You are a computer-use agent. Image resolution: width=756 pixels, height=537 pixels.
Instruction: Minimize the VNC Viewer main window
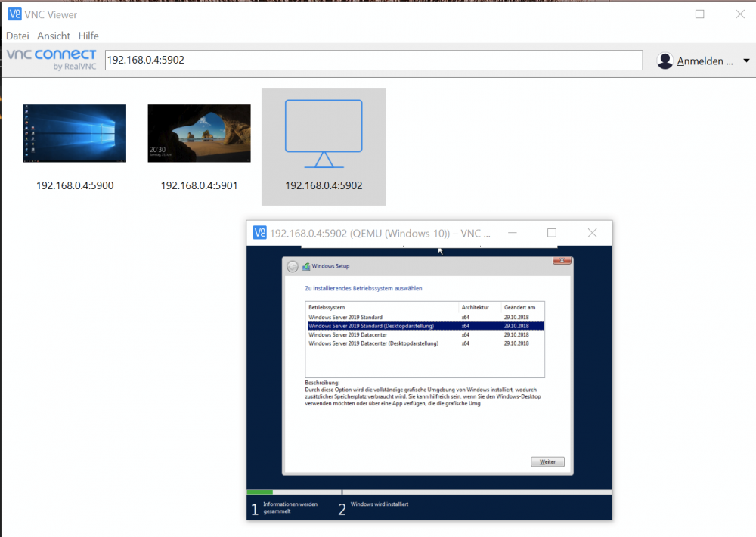point(661,14)
